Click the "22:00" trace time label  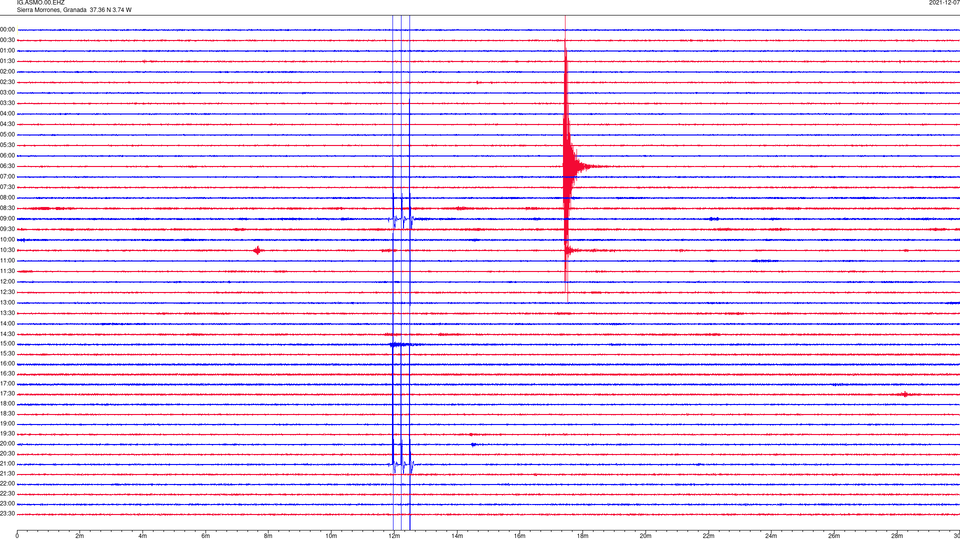click(7, 484)
